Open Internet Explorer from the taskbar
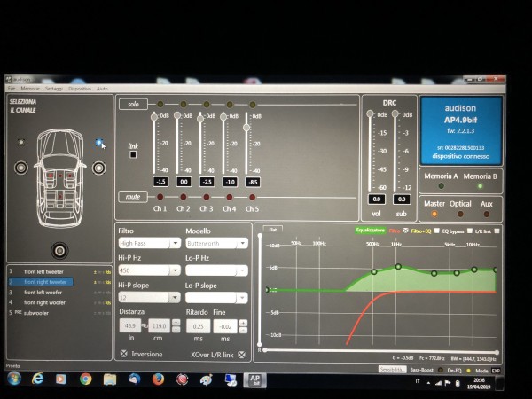The height and width of the screenshot is (399, 532). coord(37,379)
